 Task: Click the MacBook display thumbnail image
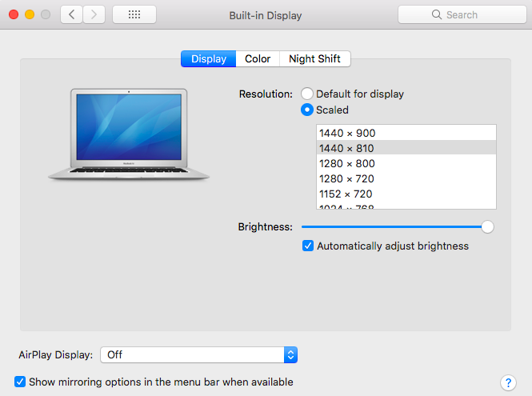coord(129,134)
